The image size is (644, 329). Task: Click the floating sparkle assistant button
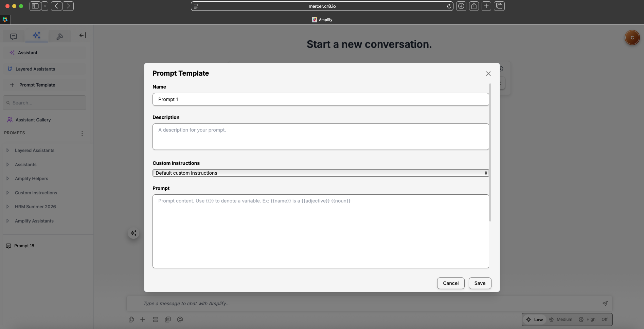coord(133,233)
